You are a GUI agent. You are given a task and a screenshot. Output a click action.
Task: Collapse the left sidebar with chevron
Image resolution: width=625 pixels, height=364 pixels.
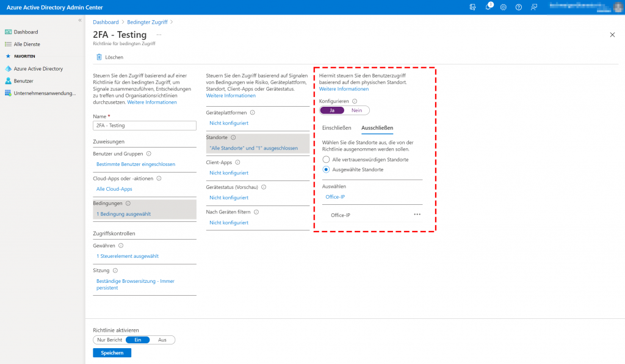coord(79,20)
